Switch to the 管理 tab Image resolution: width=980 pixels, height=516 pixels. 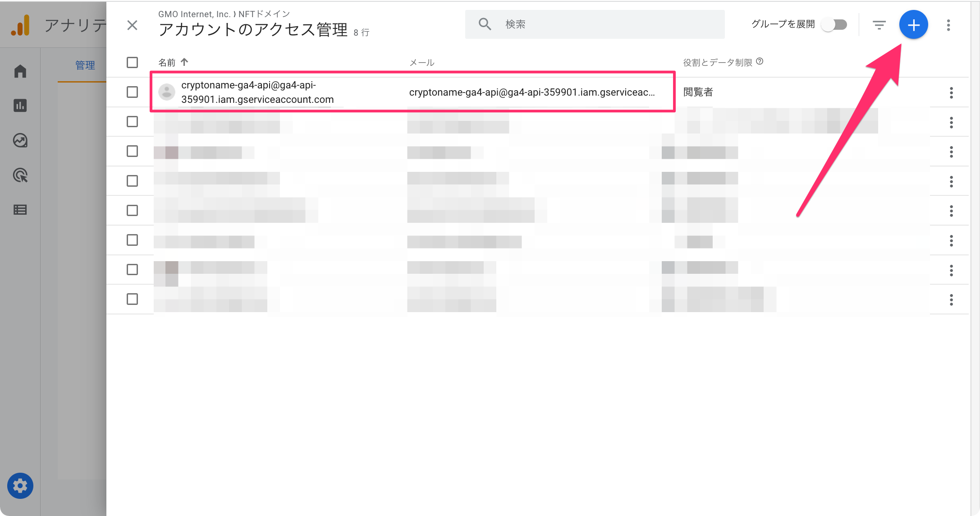coord(85,64)
